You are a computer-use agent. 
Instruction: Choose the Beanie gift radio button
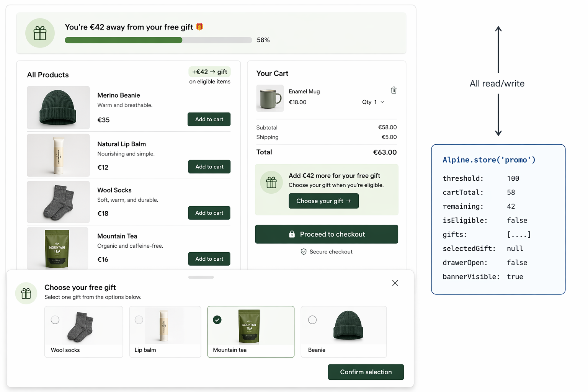point(312,320)
